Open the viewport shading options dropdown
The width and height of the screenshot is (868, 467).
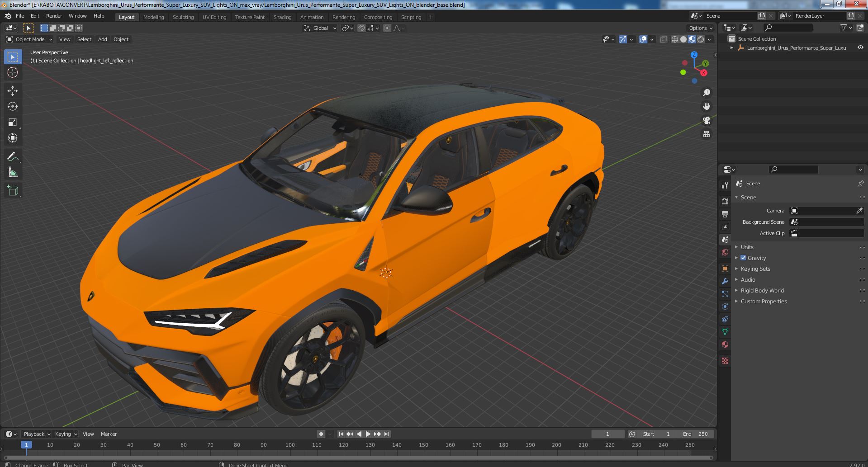pos(709,39)
